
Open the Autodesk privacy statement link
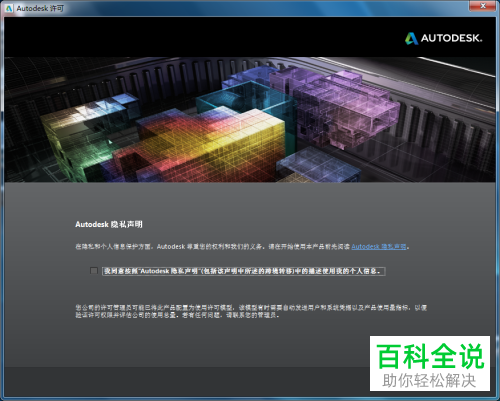pos(379,247)
